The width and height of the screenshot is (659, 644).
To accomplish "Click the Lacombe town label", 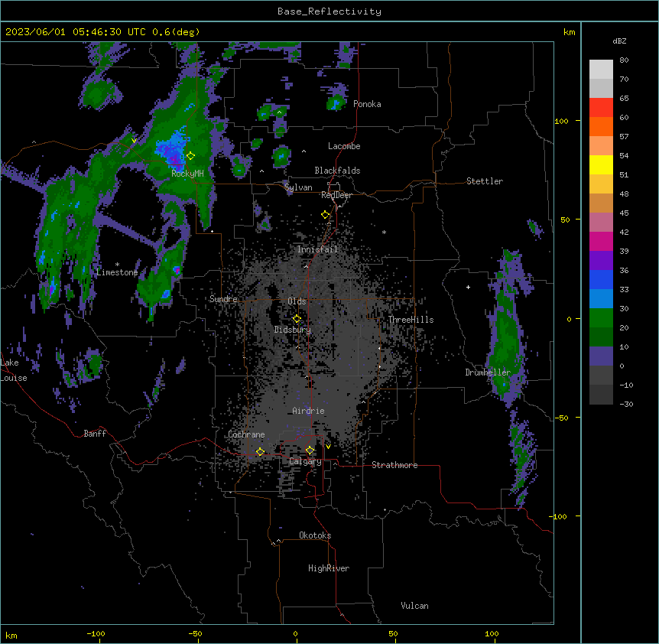I will (x=344, y=146).
